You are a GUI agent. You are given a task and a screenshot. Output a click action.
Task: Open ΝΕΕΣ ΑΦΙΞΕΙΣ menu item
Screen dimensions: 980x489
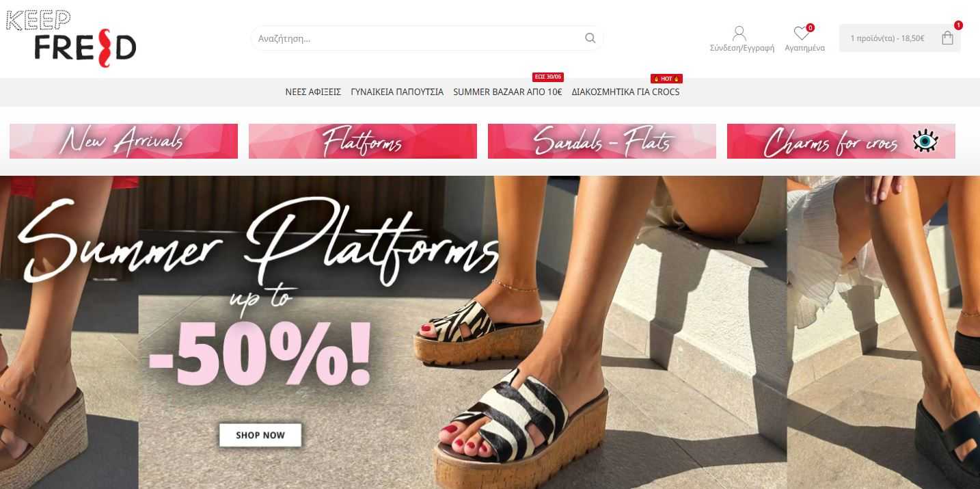(313, 92)
